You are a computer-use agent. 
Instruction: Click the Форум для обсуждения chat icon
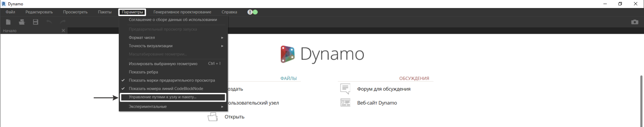coord(345,89)
